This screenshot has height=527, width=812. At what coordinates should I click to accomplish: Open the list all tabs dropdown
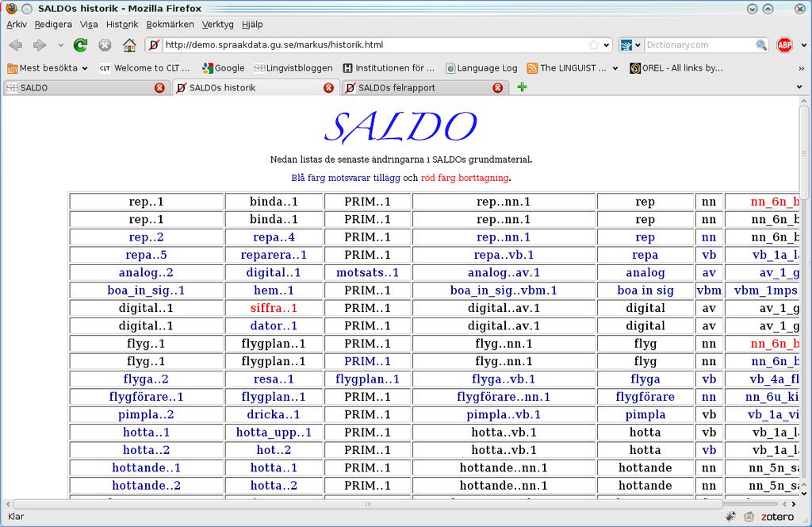(x=799, y=87)
